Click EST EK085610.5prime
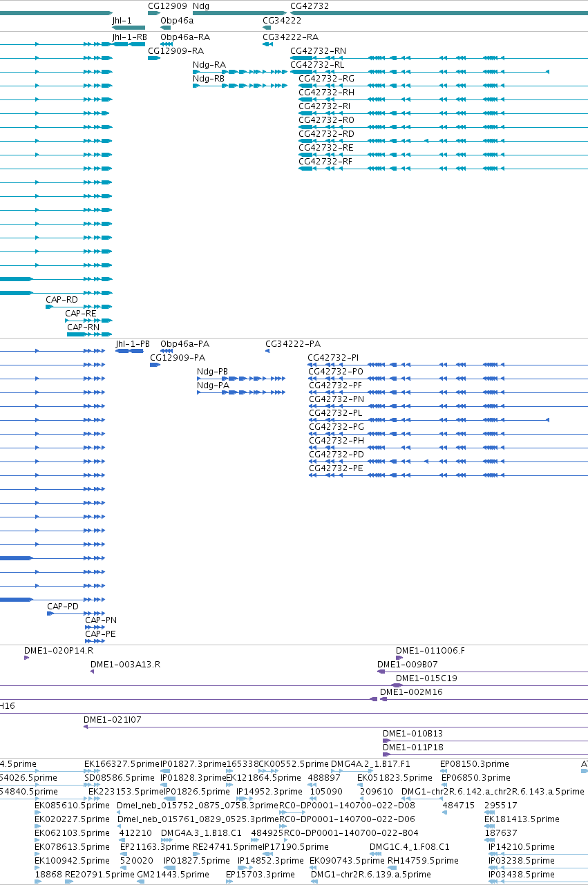 [72, 806]
